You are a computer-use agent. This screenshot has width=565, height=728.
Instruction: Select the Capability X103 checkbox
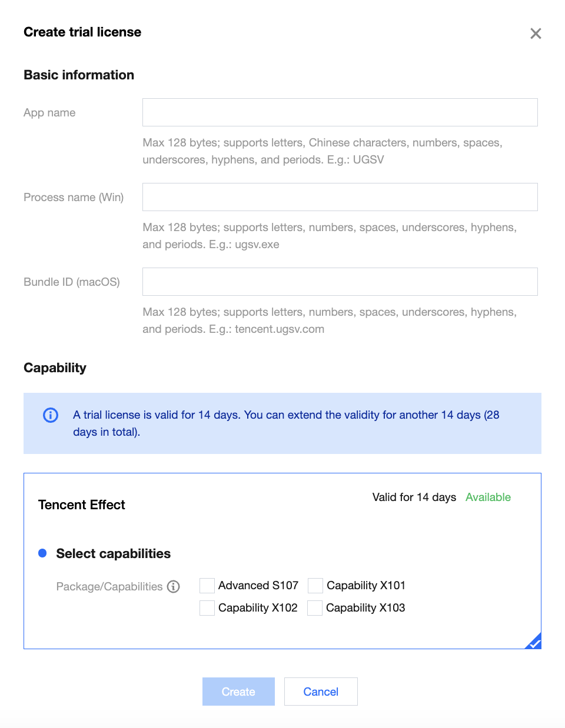315,608
